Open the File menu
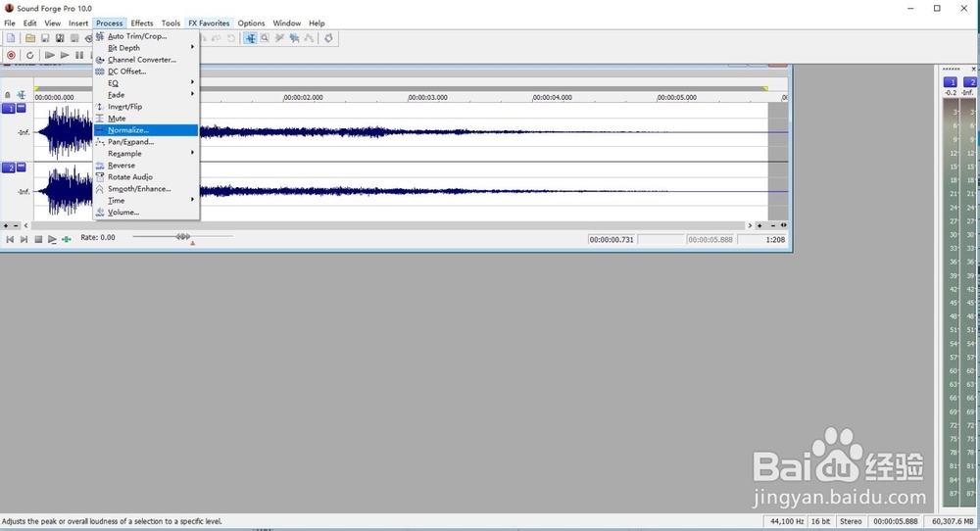980x531 pixels. 10,24
